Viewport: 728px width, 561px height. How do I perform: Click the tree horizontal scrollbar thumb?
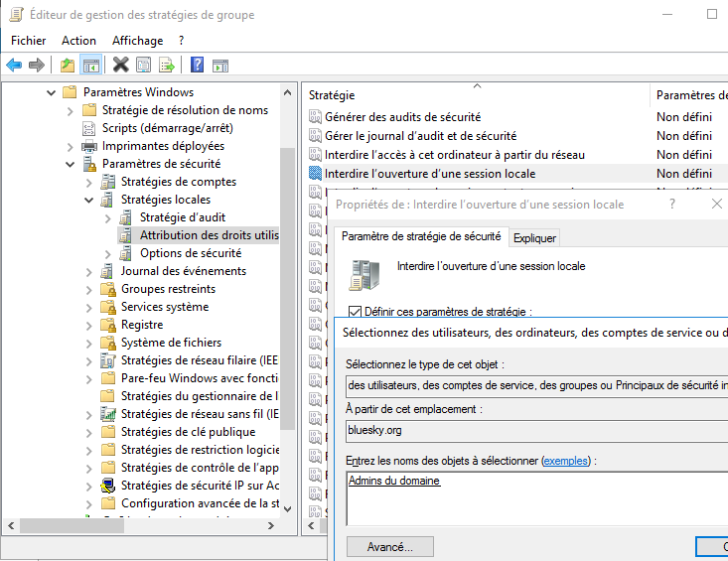(x=72, y=525)
